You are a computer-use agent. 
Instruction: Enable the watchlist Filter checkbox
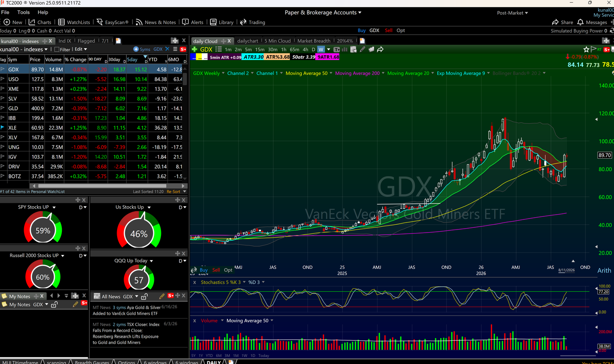pos(57,49)
